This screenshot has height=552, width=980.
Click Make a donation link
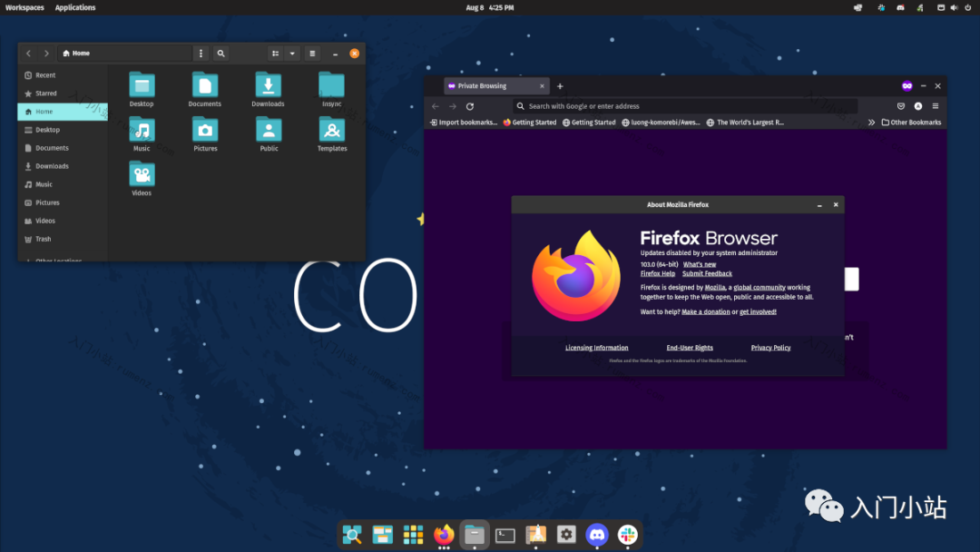point(706,312)
